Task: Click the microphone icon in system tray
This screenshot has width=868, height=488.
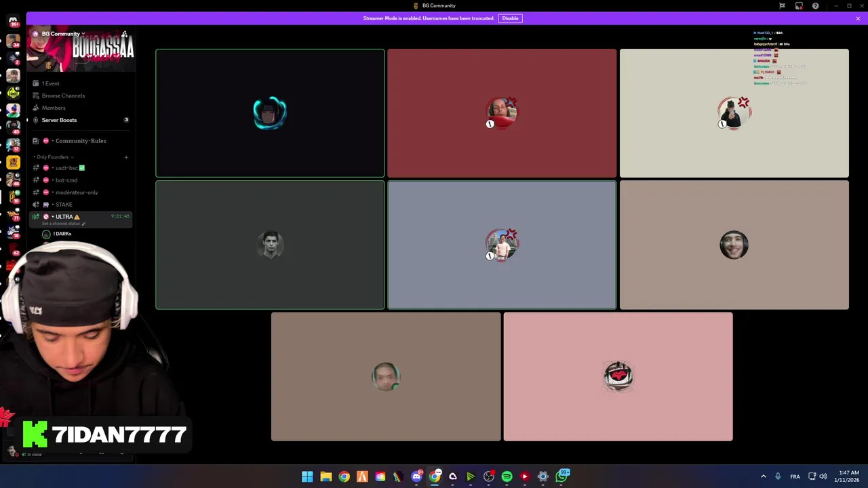Action: point(778,476)
